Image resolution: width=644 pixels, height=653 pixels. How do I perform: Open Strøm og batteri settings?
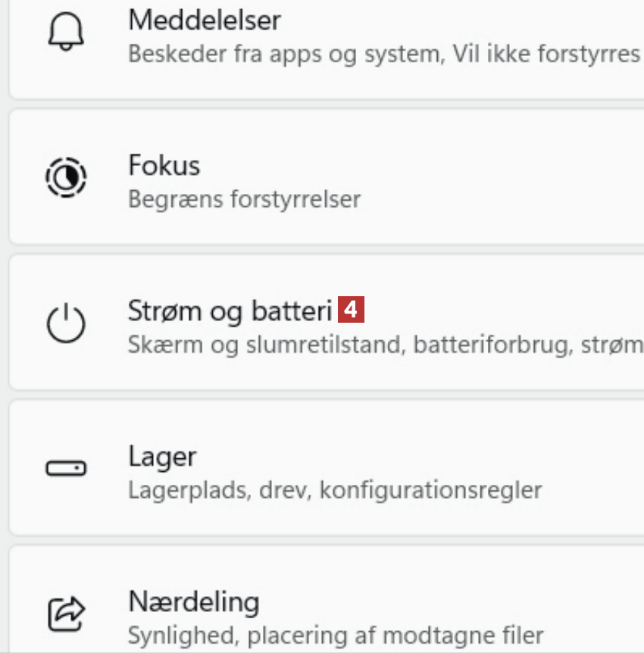(230, 311)
